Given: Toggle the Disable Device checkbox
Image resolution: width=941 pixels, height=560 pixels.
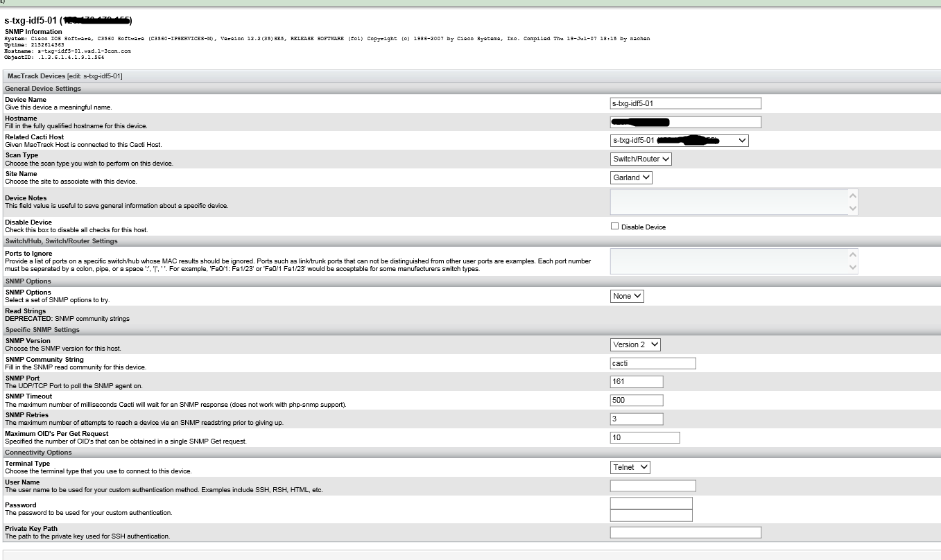Looking at the screenshot, I should (x=614, y=226).
